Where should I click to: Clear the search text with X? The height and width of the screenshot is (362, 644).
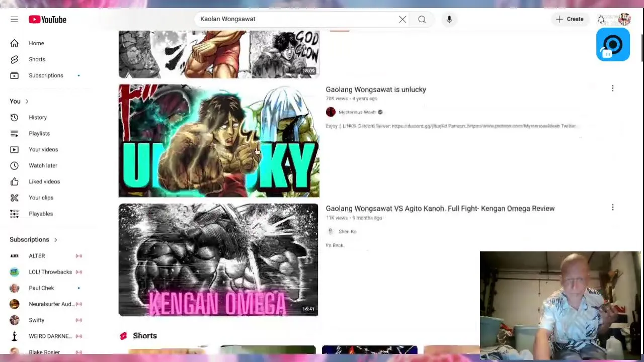coord(403,19)
